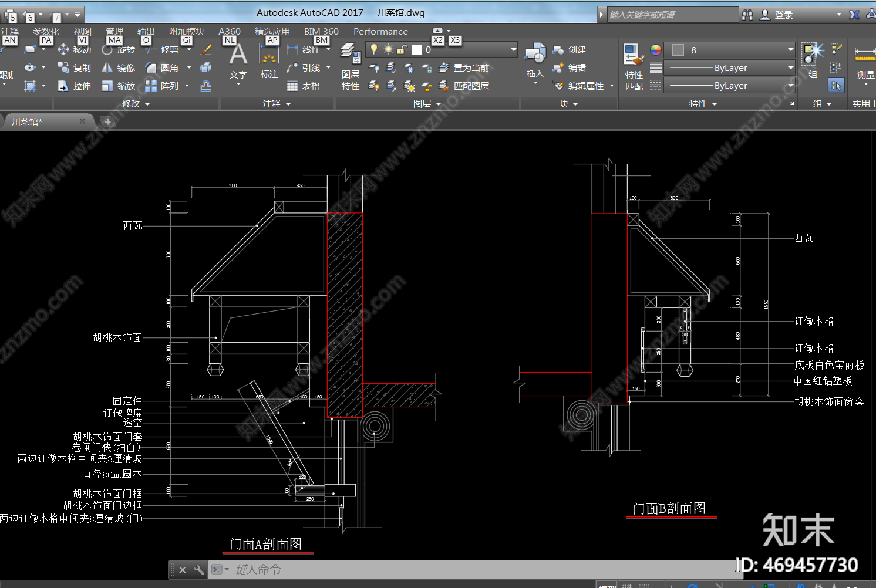Screen dimensions: 876x588
Task: Expand the 修改 panel
Action: click(x=136, y=104)
